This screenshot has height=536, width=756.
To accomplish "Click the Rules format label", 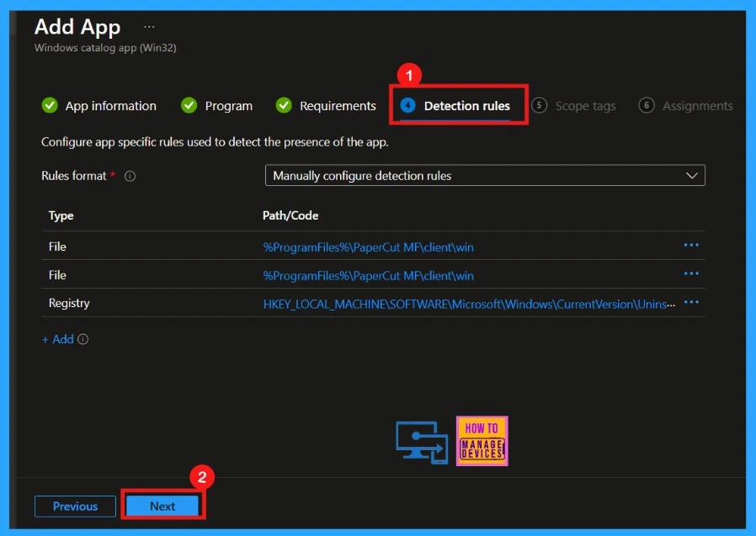I will pyautogui.click(x=74, y=176).
